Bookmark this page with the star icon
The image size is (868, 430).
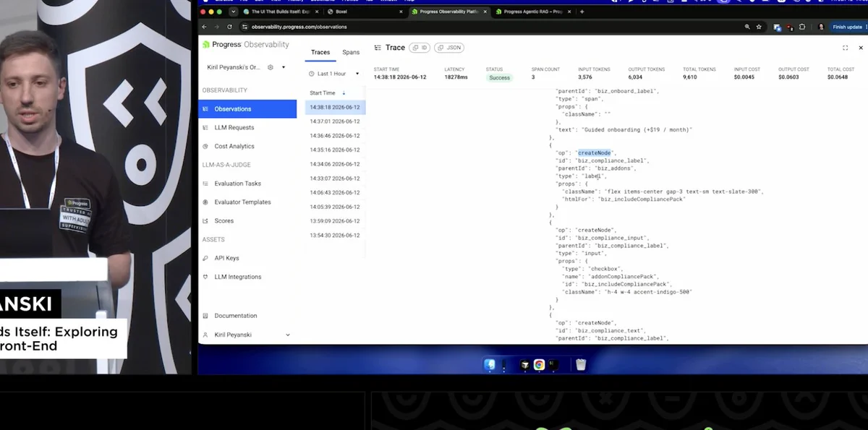point(759,27)
